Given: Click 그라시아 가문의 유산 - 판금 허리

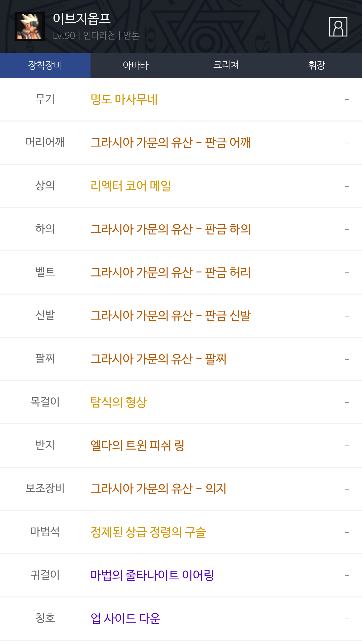Looking at the screenshot, I should tap(170, 273).
